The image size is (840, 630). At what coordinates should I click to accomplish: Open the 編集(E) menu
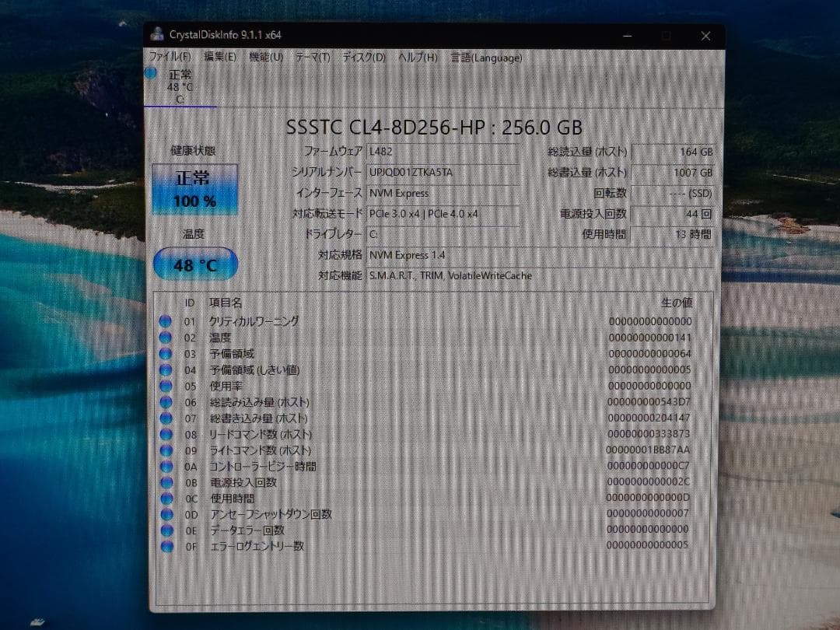click(219, 57)
